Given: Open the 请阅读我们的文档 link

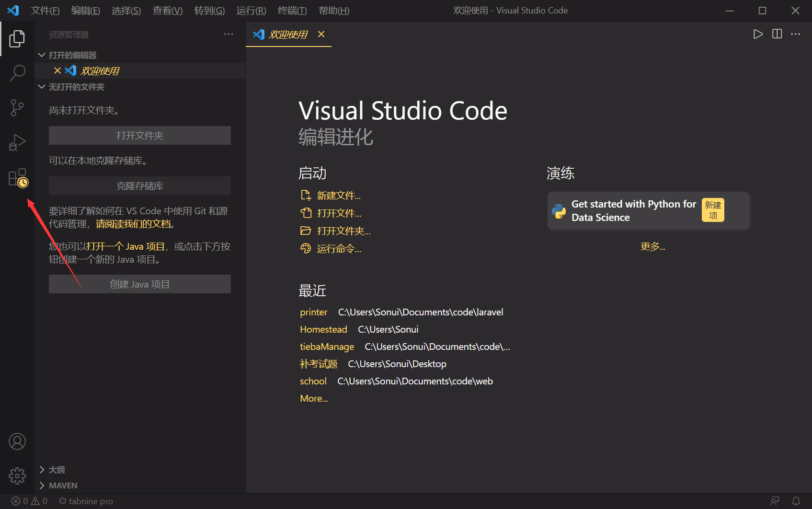Looking at the screenshot, I should coord(134,224).
